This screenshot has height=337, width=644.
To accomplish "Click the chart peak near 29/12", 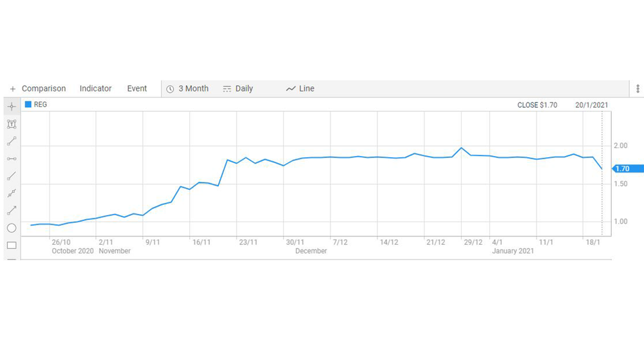I will point(461,148).
